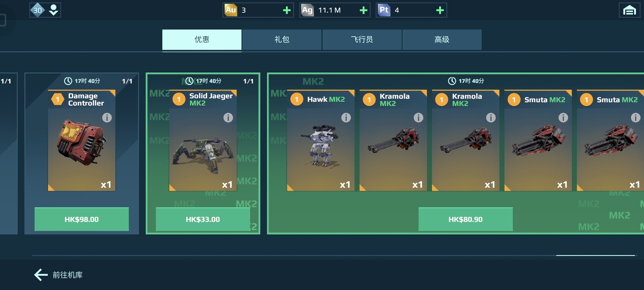Open the hangar icon at top right

click(630, 10)
